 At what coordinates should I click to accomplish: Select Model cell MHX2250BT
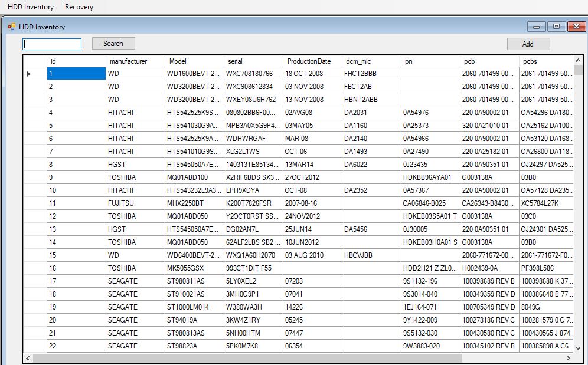click(x=194, y=203)
